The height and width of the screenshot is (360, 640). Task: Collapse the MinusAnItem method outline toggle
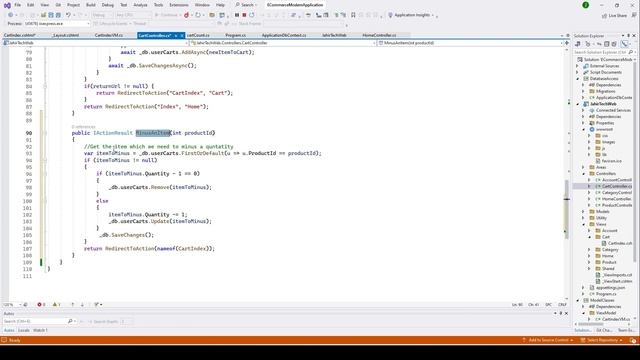(x=45, y=133)
